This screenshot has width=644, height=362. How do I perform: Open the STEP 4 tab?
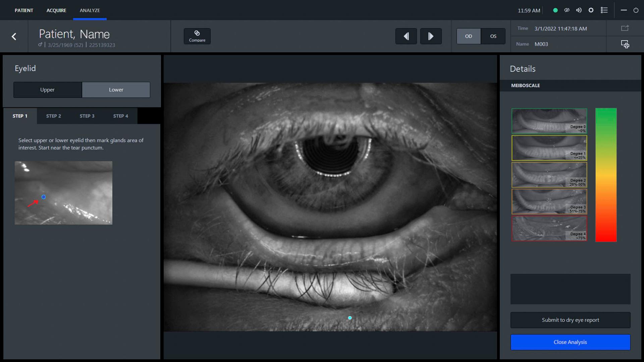point(121,116)
